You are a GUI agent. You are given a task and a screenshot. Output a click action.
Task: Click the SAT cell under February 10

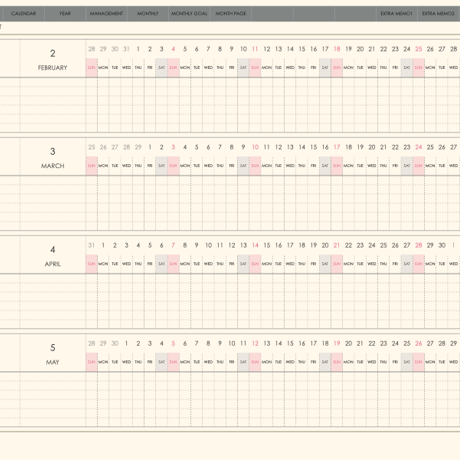[x=243, y=68]
